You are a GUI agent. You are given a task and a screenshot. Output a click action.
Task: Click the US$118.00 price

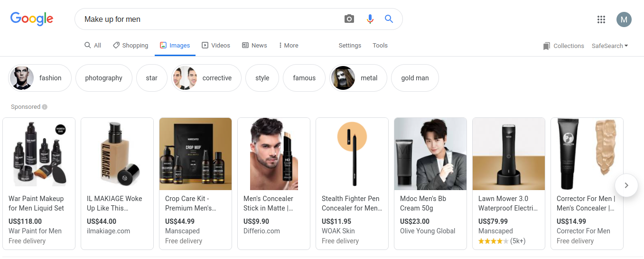(25, 221)
